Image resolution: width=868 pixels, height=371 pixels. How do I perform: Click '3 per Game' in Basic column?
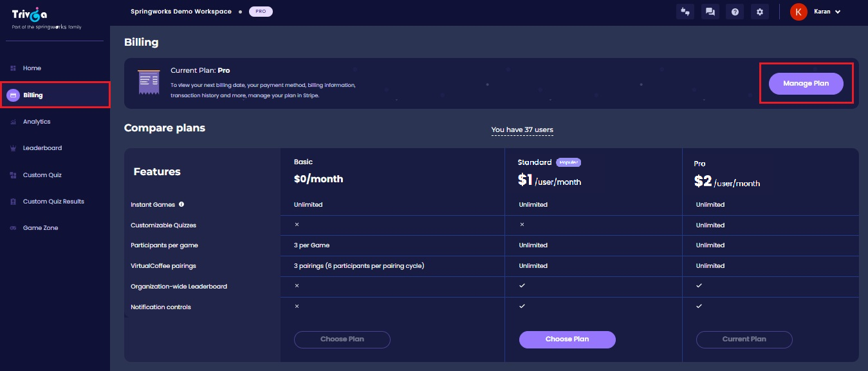(311, 245)
